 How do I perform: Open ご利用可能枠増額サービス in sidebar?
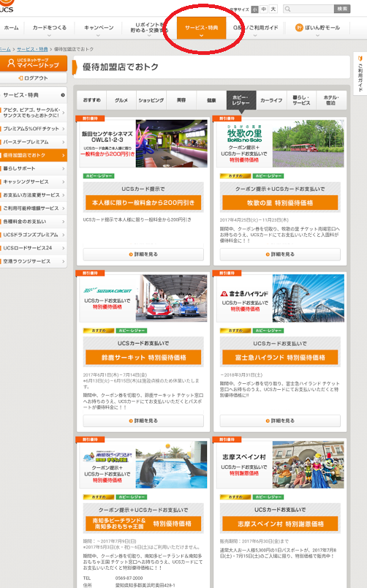tap(34, 208)
